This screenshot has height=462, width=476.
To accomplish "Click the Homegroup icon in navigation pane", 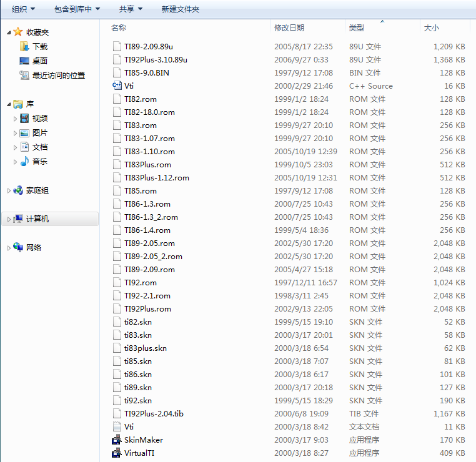I will point(18,190).
